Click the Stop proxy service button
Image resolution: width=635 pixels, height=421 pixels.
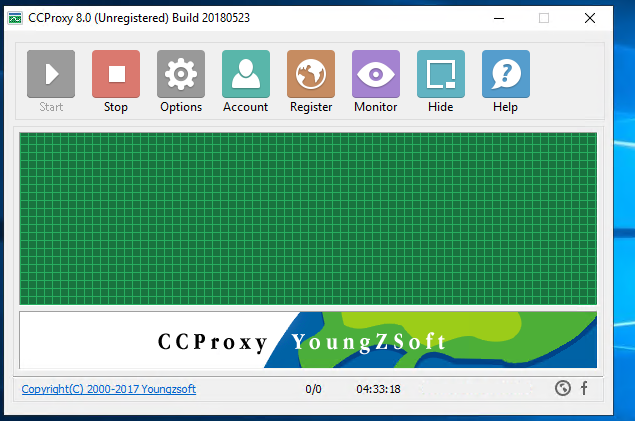point(116,74)
